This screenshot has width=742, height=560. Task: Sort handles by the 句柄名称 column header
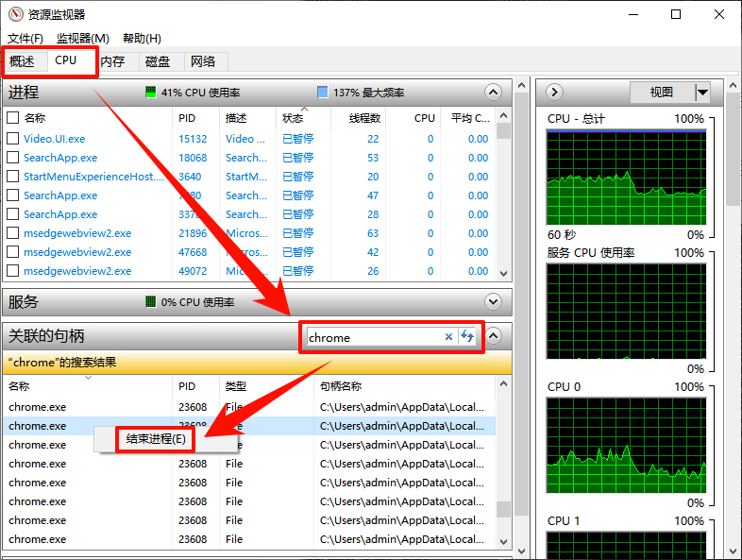pyautogui.click(x=406, y=386)
